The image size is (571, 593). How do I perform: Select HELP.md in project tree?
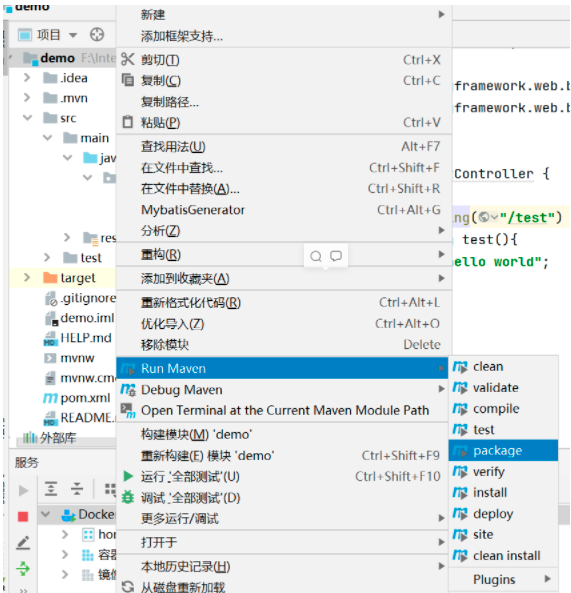(86, 338)
